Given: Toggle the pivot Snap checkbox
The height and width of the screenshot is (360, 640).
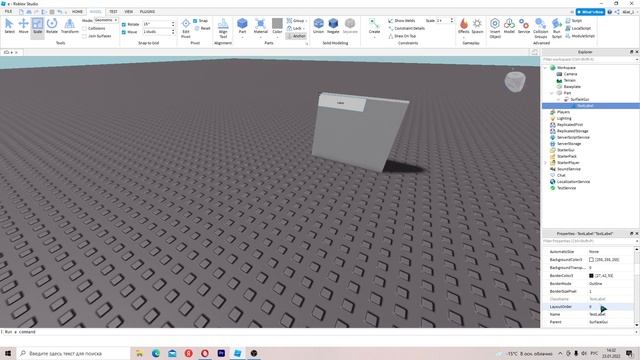Looking at the screenshot, I should coord(195,20).
